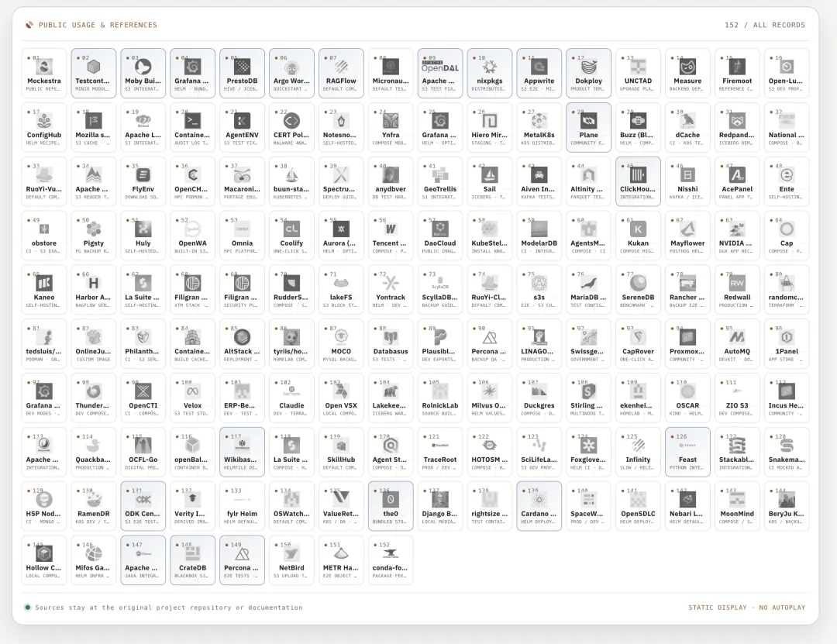Select the Dokploy logo

coord(589,67)
